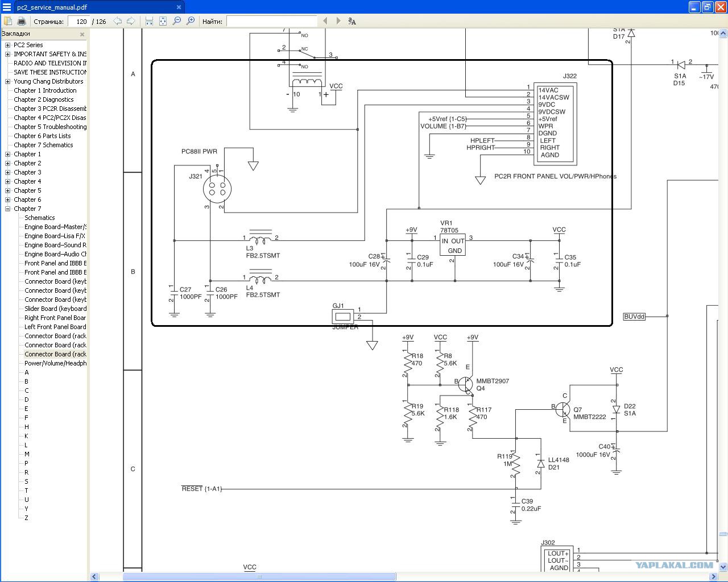Click the zoom in magnifier
Viewport: 728px width, 582px height.
pyautogui.click(x=191, y=21)
